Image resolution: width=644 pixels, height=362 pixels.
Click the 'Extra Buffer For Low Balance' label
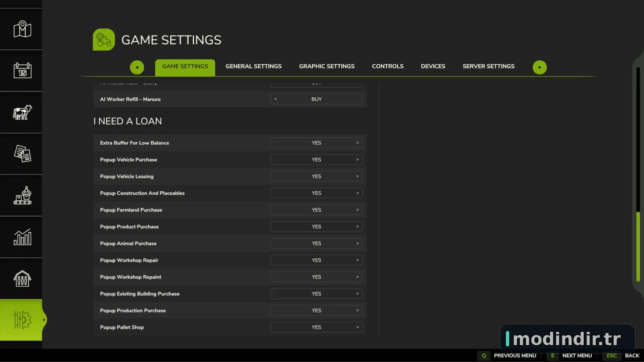(134, 143)
